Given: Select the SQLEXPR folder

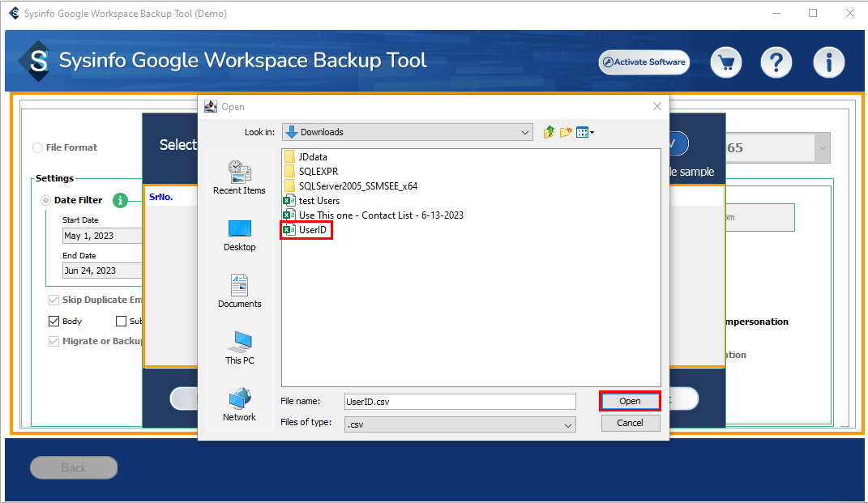Looking at the screenshot, I should [x=310, y=172].
